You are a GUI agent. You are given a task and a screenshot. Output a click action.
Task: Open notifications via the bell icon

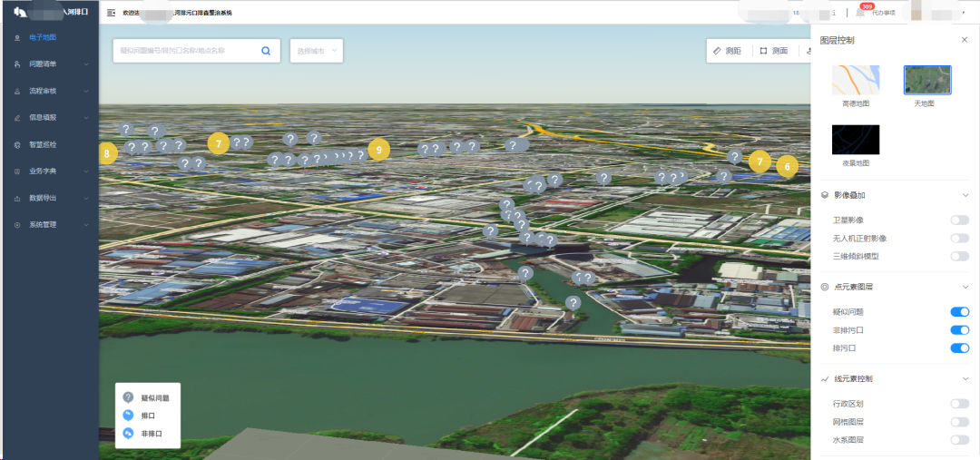[860, 13]
